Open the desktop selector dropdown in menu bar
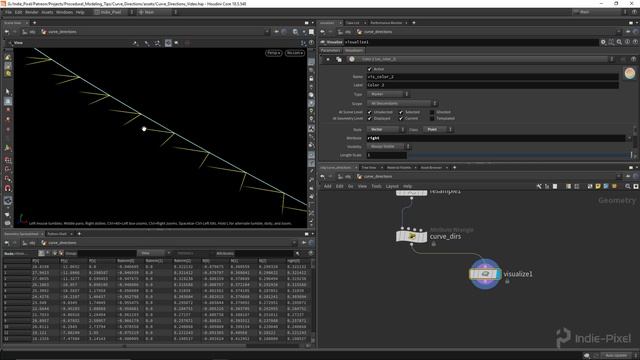Image resolution: width=640 pixels, height=360 pixels. click(114, 12)
